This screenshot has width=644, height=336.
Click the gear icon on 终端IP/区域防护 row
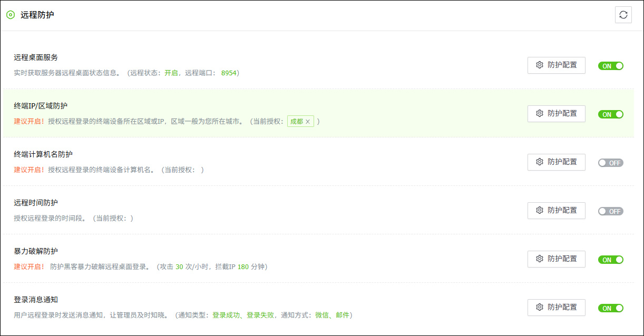click(x=539, y=113)
